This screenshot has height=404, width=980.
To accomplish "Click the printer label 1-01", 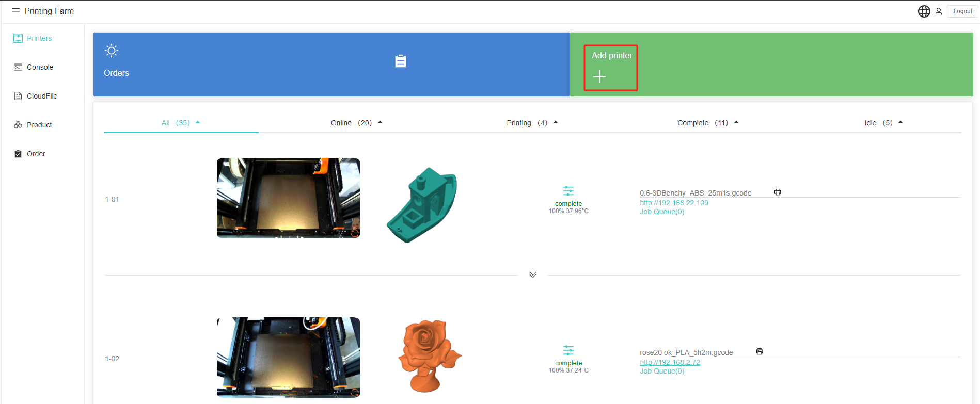I will click(112, 199).
